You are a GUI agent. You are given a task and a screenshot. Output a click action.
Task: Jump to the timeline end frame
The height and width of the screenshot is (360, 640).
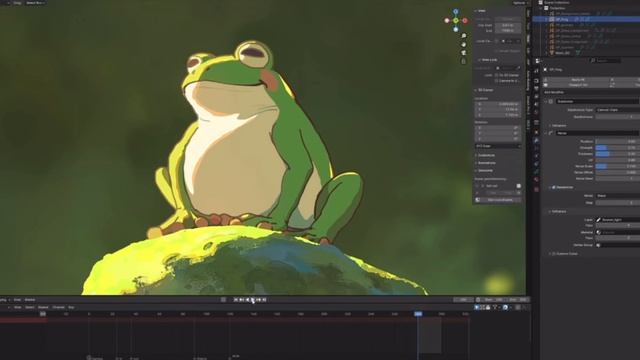tap(264, 300)
